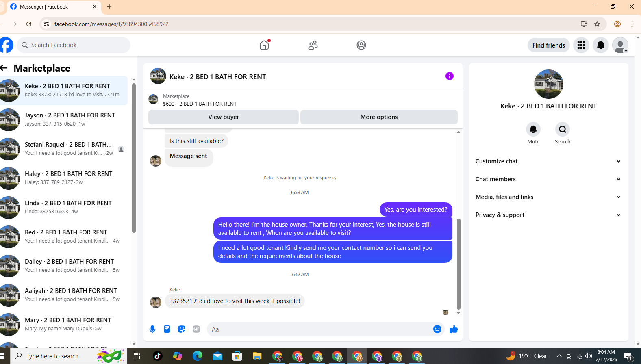Screen dimensions: 641x364
Task: Click View buyer button
Action: pos(224,117)
